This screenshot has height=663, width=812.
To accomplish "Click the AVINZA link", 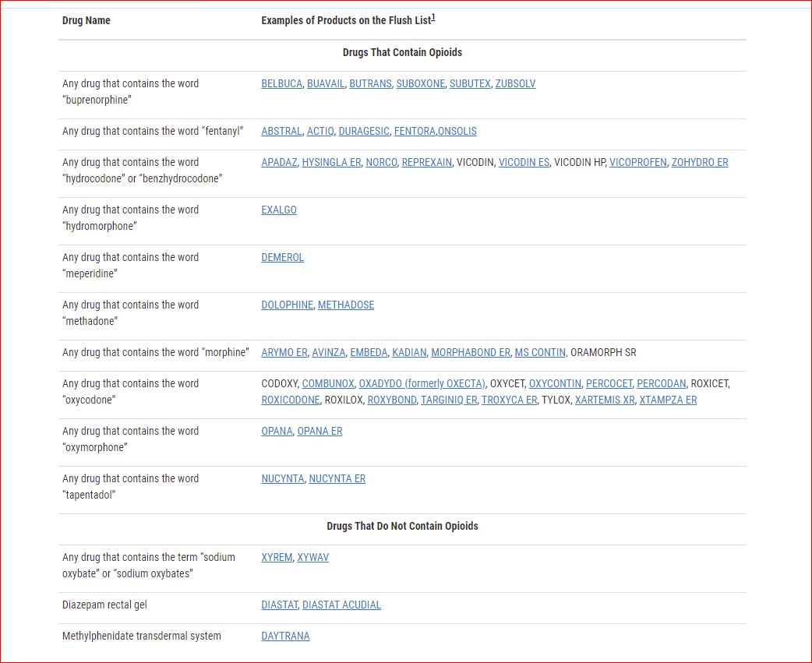I will [x=328, y=353].
